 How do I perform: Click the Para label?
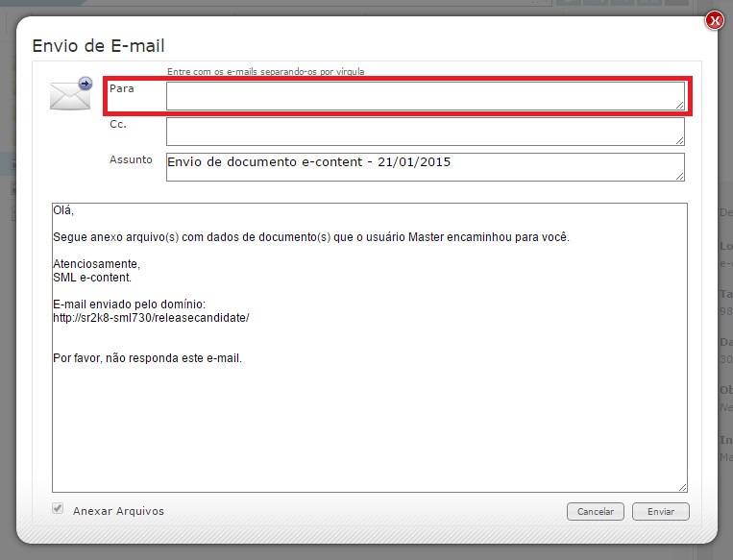(122, 88)
